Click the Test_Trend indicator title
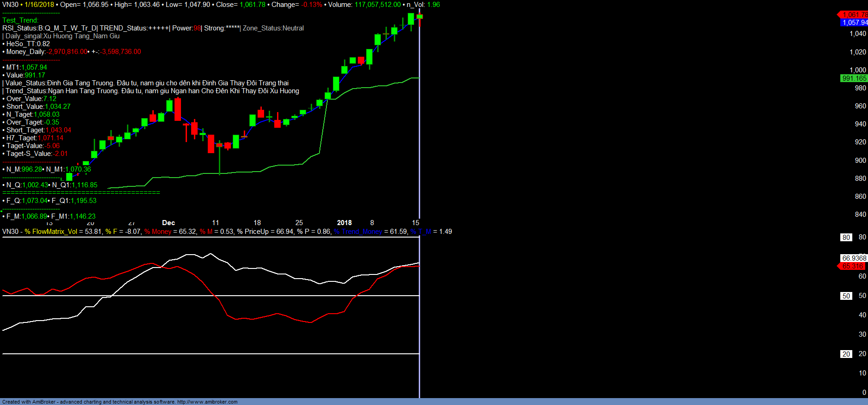 click(x=20, y=20)
